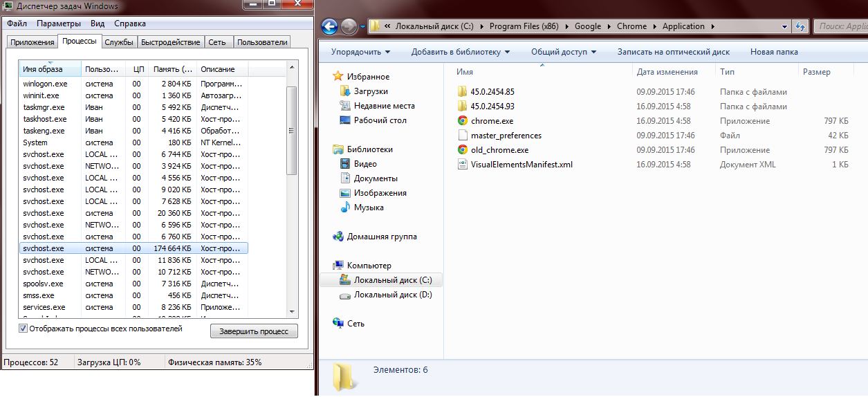Select the 45.0.2454.85 folder icon
This screenshot has height=397, width=868.
click(x=463, y=91)
